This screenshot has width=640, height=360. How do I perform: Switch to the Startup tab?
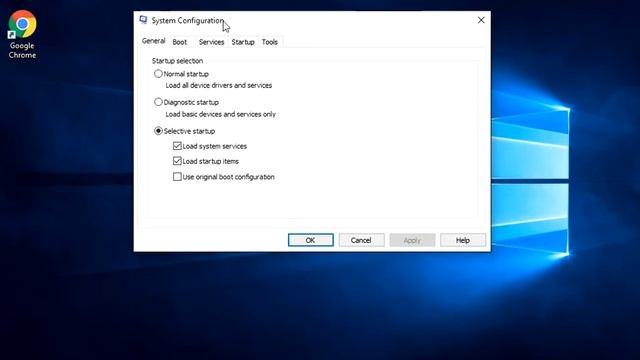click(243, 42)
